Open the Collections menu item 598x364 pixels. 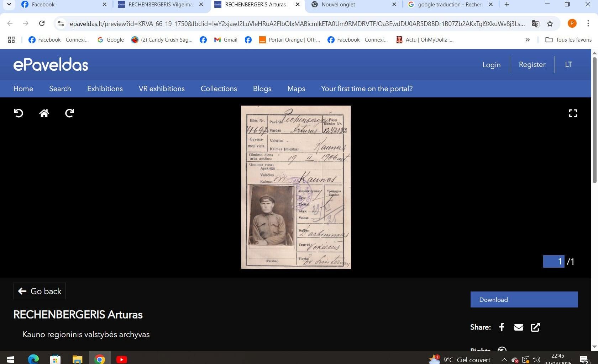(219, 89)
